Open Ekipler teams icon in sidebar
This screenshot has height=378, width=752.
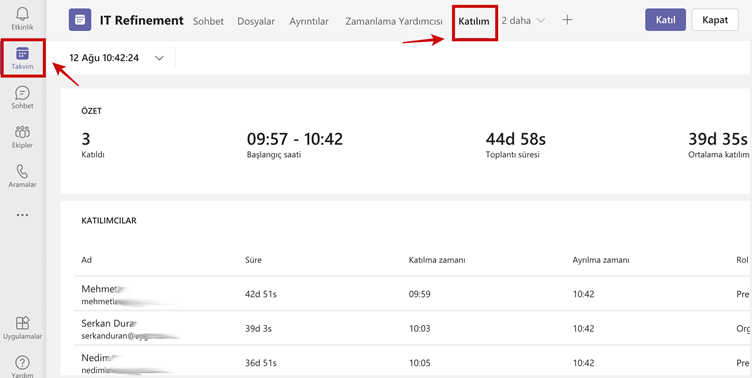tap(23, 137)
